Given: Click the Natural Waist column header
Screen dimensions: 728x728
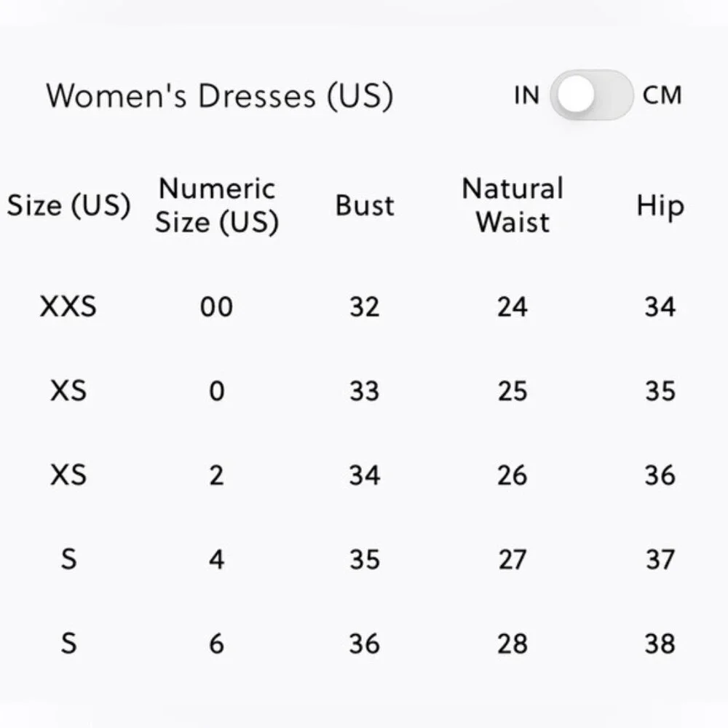Looking at the screenshot, I should point(513,205).
